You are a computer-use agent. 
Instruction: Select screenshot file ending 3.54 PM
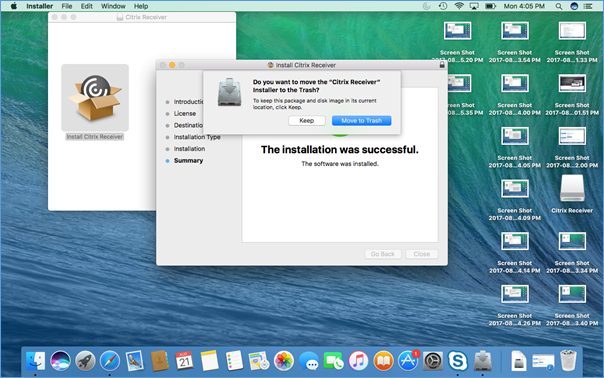click(x=515, y=31)
